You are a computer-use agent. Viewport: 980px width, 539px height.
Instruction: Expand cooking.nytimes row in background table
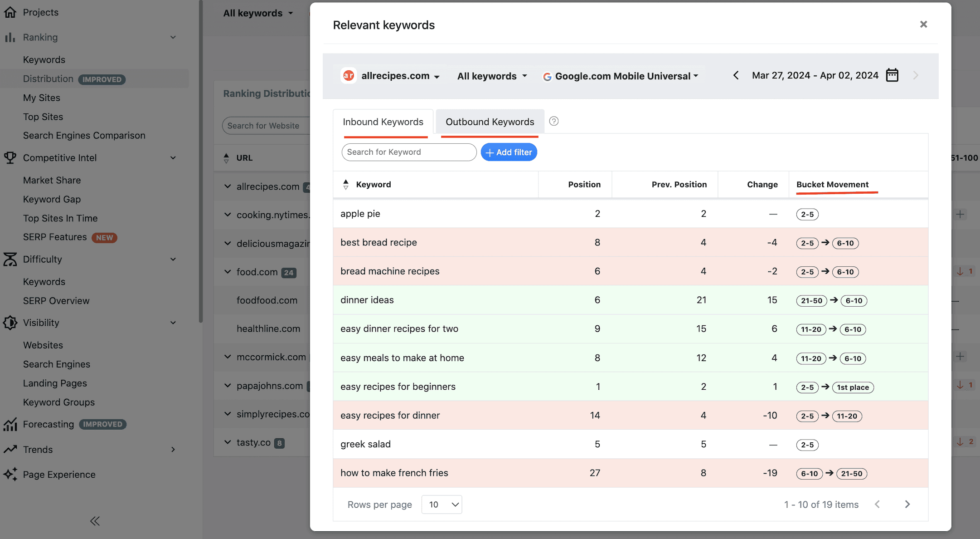[x=228, y=215]
